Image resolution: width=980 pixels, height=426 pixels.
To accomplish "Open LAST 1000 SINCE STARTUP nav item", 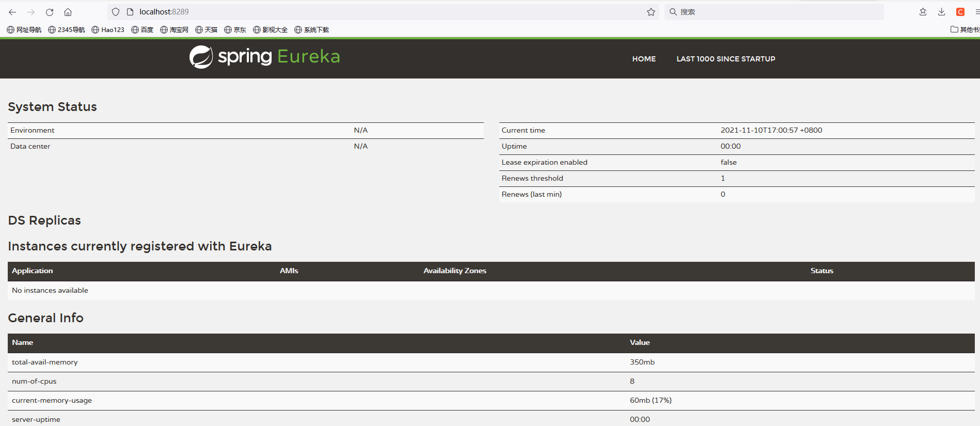I will coord(726,59).
